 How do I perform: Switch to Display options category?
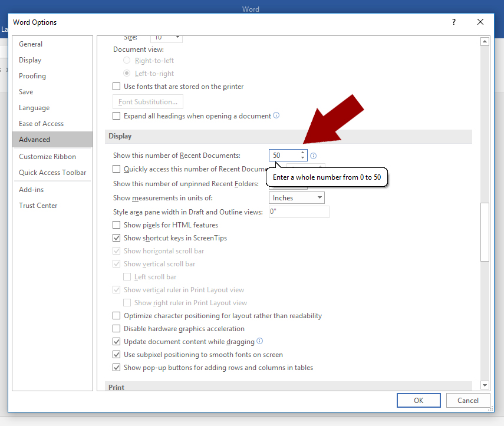pyautogui.click(x=52, y=60)
